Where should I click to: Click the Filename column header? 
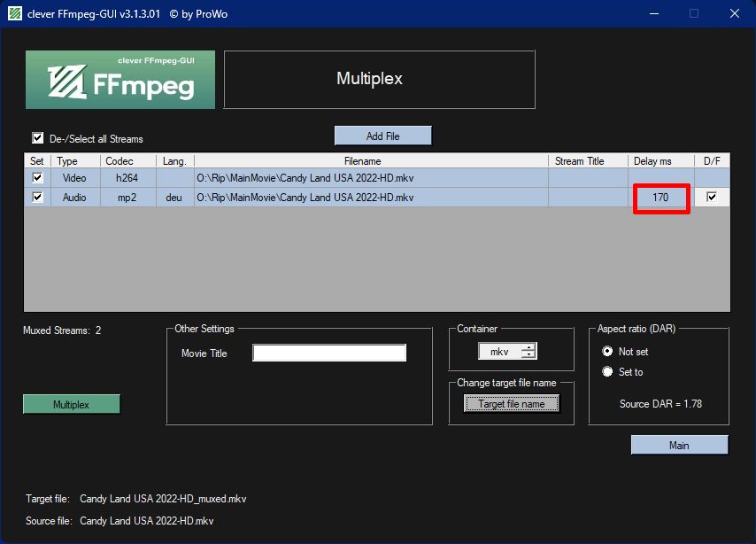(371, 161)
